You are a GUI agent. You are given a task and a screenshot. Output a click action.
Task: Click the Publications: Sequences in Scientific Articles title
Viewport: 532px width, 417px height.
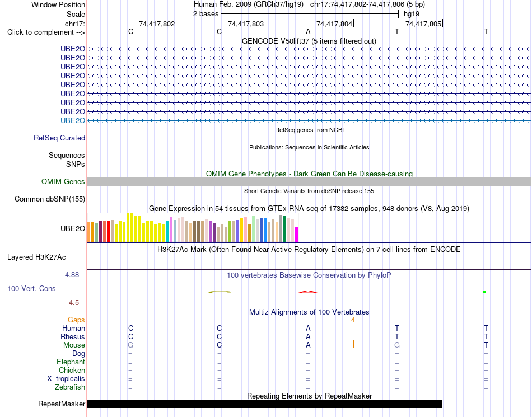pyautogui.click(x=309, y=147)
